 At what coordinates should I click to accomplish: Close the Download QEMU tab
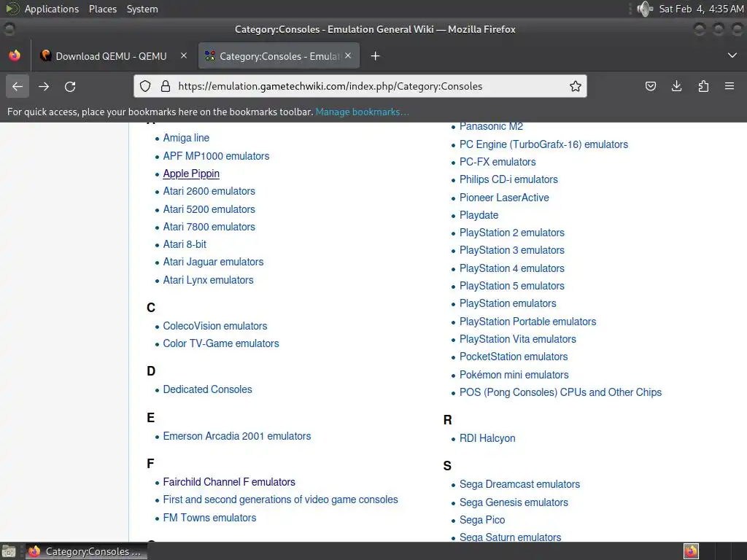click(183, 55)
